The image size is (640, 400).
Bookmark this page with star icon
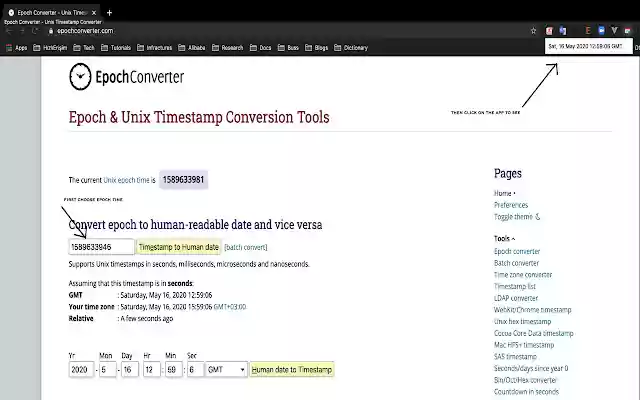[x=533, y=31]
